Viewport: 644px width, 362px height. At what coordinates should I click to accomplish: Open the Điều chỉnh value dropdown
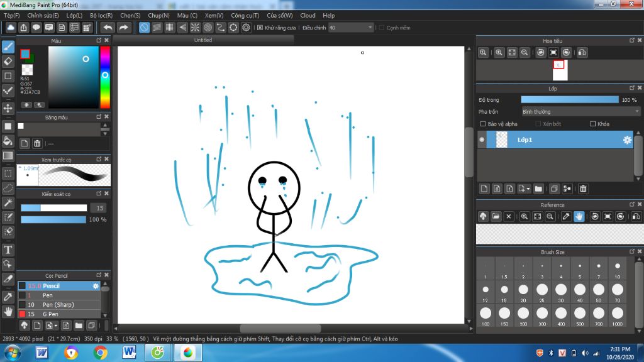point(351,28)
